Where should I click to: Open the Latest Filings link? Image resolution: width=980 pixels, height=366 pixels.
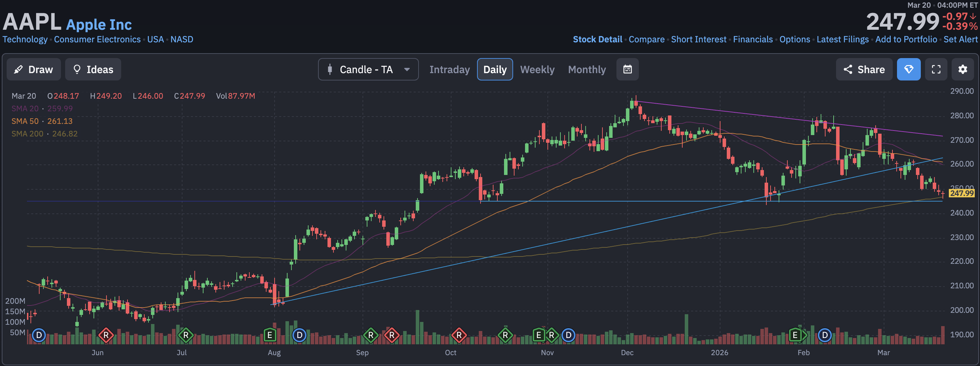coord(842,39)
